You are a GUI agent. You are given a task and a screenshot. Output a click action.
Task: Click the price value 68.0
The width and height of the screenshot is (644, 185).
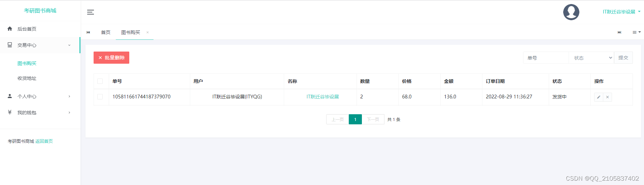[x=407, y=97]
